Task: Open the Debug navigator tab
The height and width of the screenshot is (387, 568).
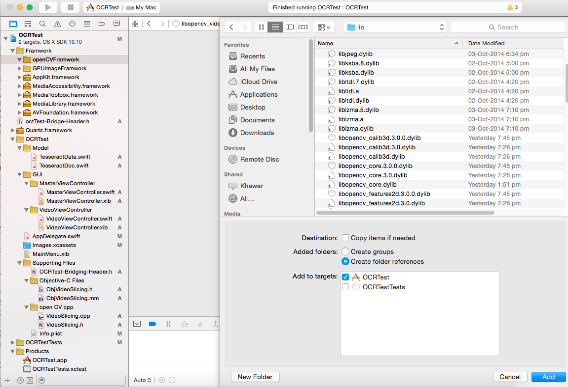Action: tap(87, 24)
